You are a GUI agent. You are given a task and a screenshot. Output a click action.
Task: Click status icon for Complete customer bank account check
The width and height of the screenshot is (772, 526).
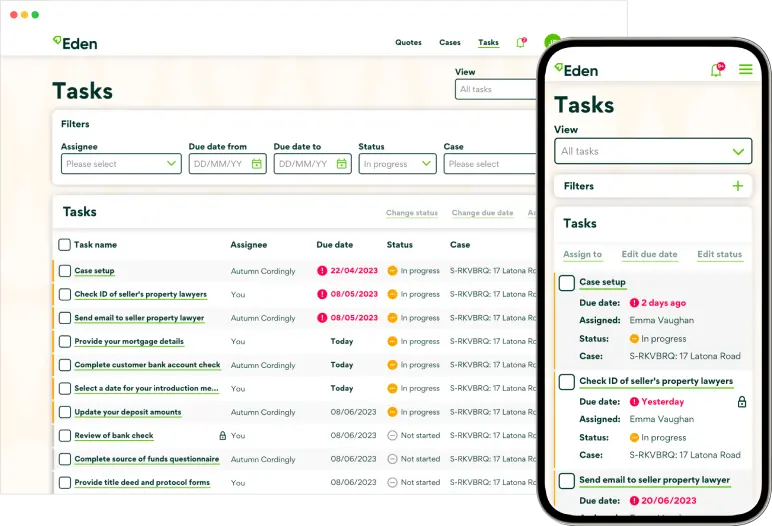click(x=392, y=365)
